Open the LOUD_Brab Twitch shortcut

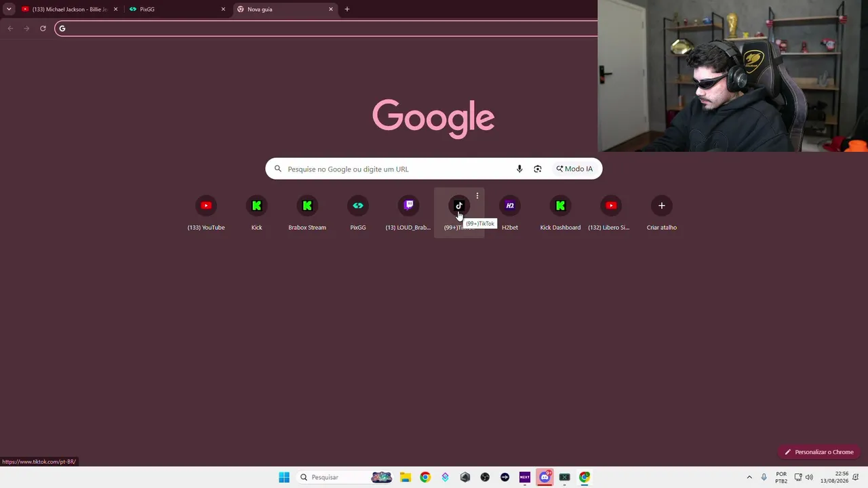click(x=408, y=213)
